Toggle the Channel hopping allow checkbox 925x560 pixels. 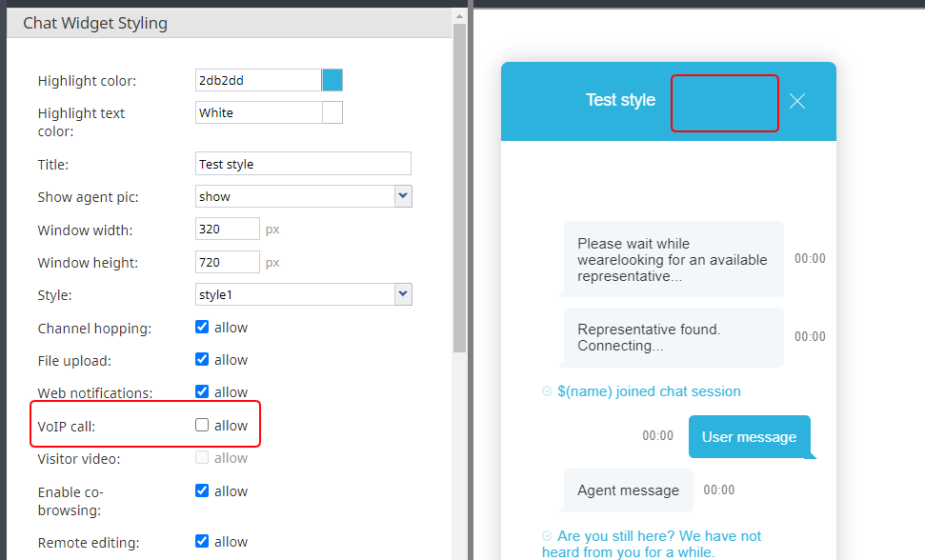click(202, 327)
